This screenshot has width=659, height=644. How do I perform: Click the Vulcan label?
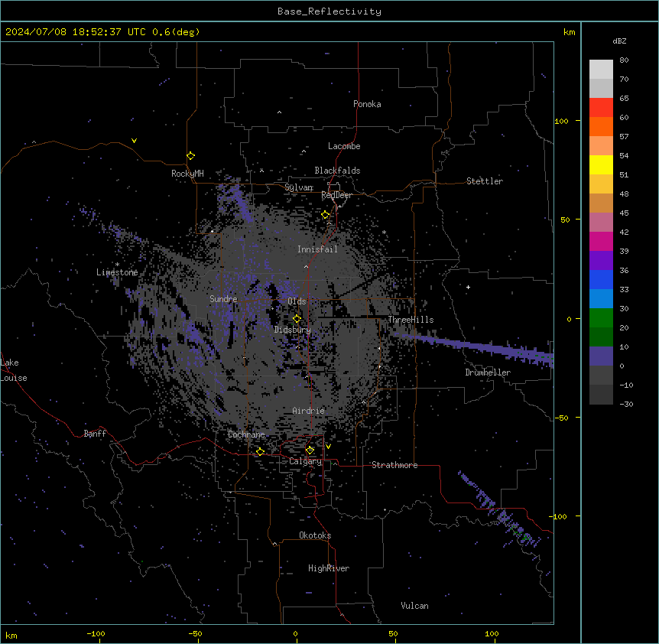pyautogui.click(x=414, y=606)
